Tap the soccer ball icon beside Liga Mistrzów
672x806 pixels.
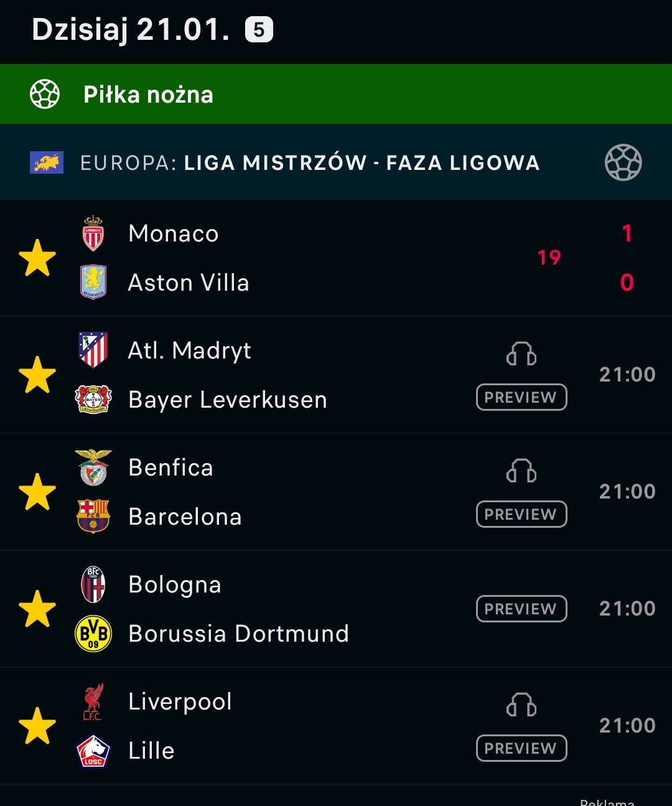click(623, 162)
